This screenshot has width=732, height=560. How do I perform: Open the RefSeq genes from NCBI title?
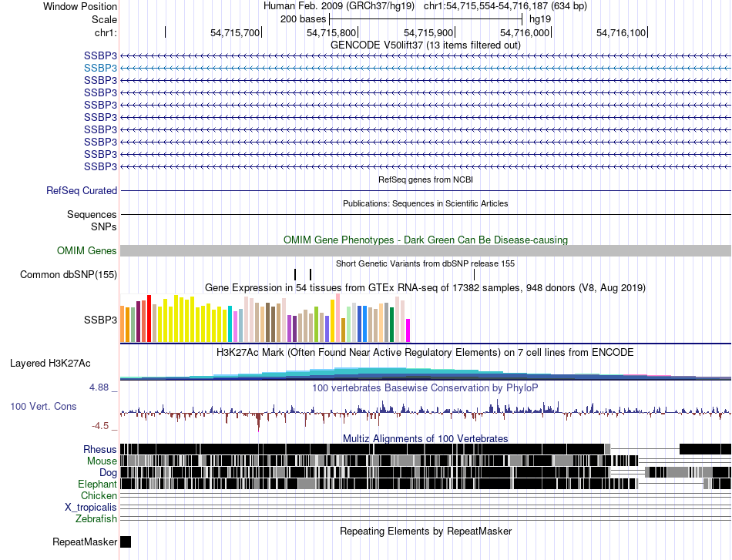[x=425, y=179]
